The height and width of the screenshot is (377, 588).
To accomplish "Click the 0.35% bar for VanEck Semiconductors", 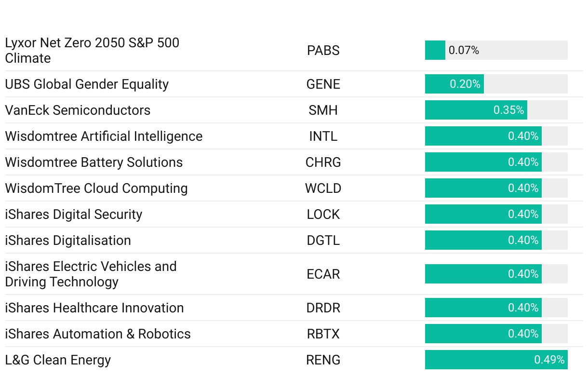I will tap(476, 110).
